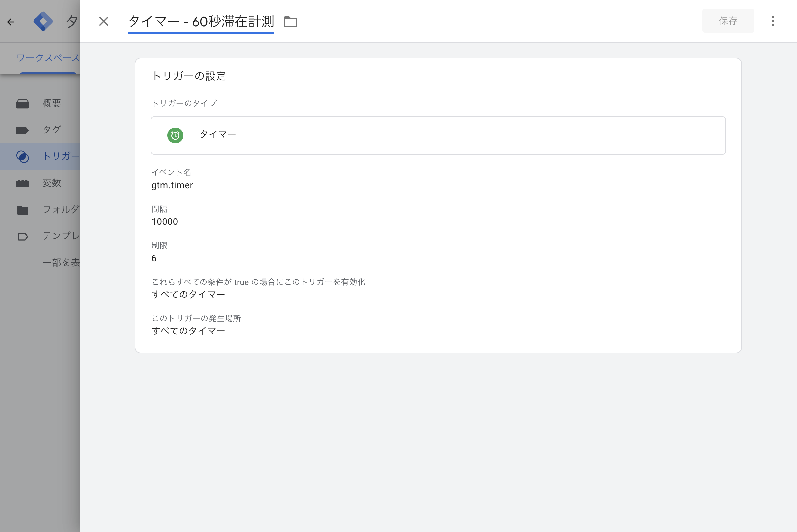The height and width of the screenshot is (532, 797).
Task: Click the event name value gtm.timer
Action: coord(172,185)
